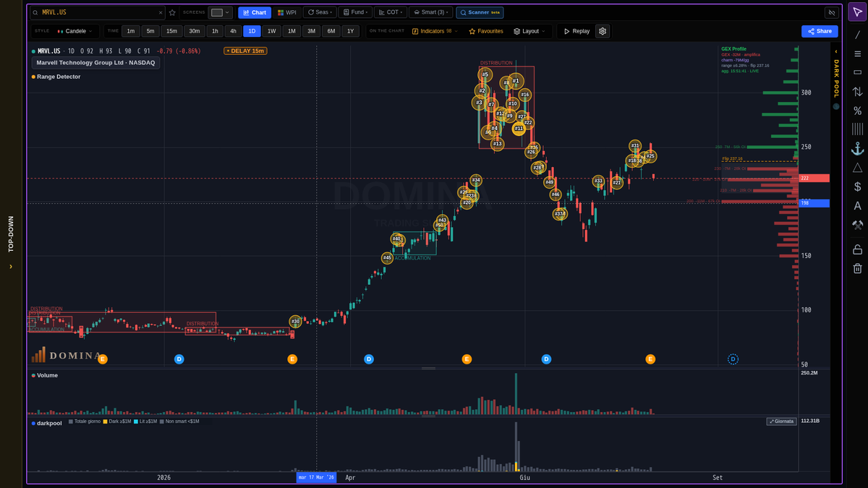Click dashed upcoming dividend D marker
This screenshot has width=868, height=488.
click(733, 359)
